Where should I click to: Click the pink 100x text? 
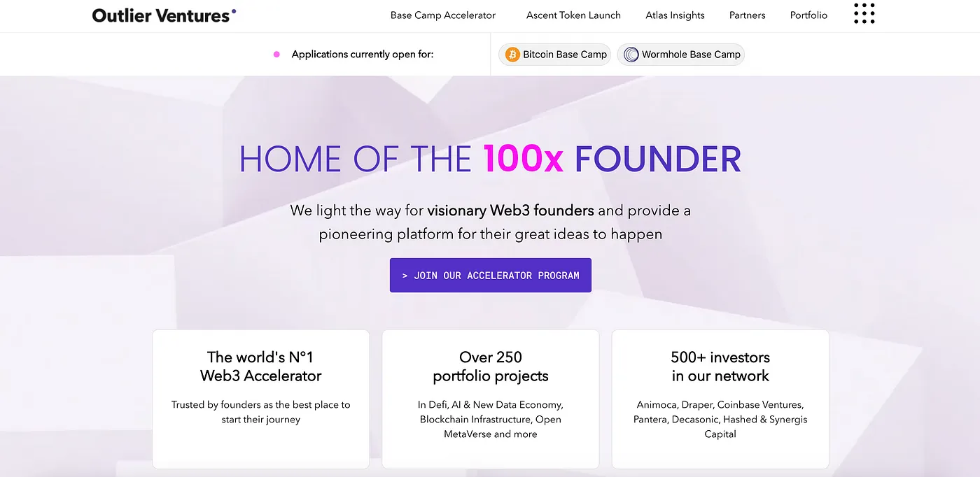tap(523, 159)
